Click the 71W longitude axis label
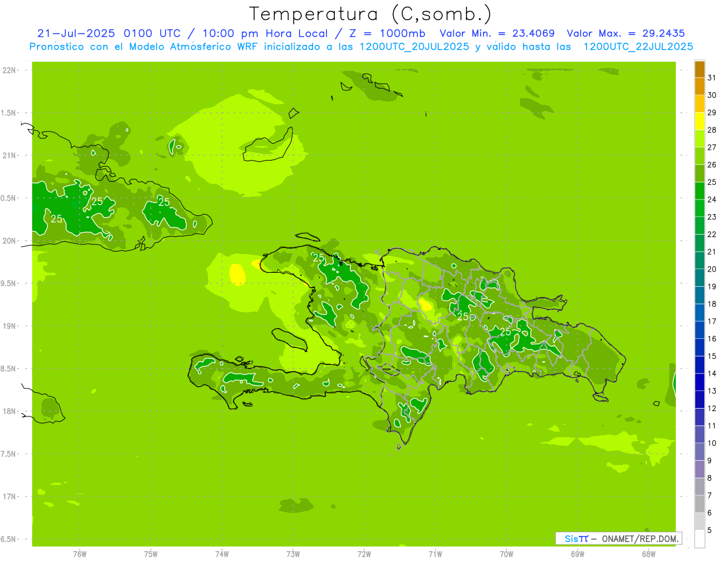This screenshot has height=562, width=728. [x=435, y=554]
